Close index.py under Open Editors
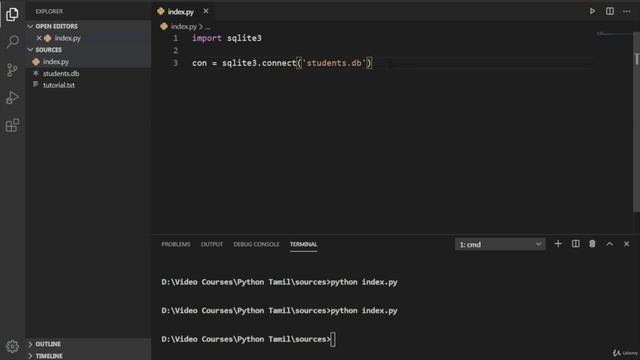 [x=39, y=38]
